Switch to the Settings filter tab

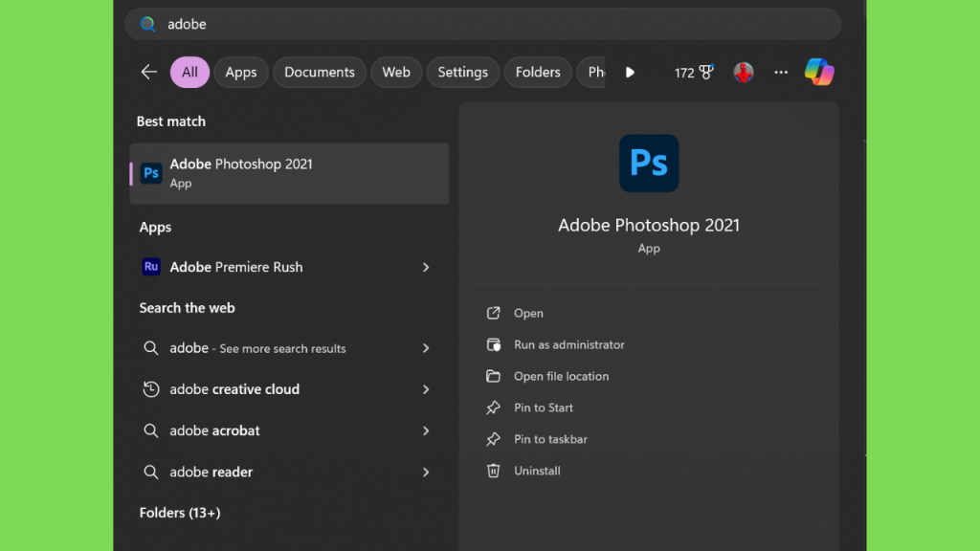(462, 72)
